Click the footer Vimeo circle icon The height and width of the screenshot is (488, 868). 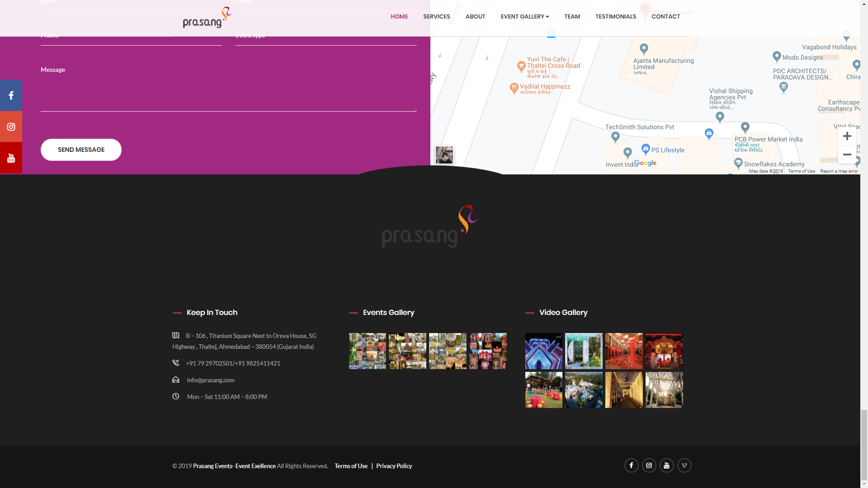[684, 465]
